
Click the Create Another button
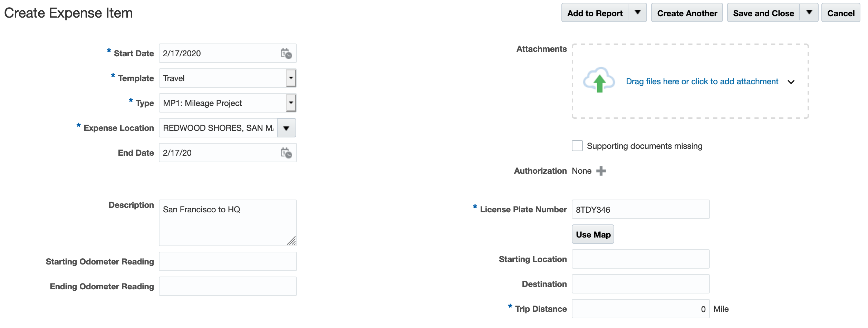[687, 13]
